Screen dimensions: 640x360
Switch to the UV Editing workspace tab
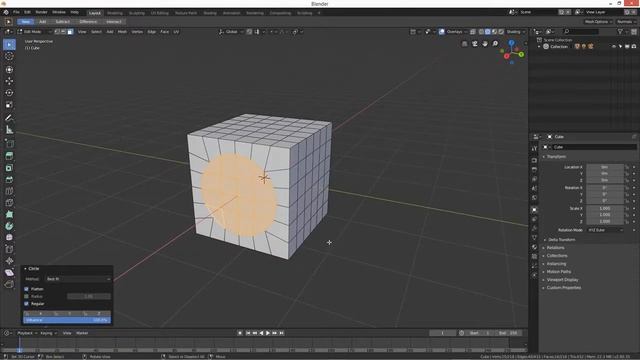[159, 13]
